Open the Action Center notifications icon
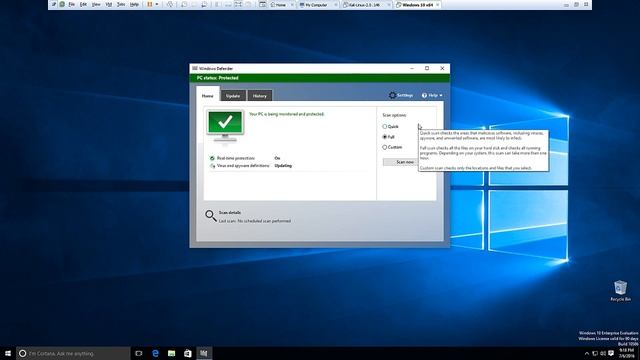 tap(611, 353)
